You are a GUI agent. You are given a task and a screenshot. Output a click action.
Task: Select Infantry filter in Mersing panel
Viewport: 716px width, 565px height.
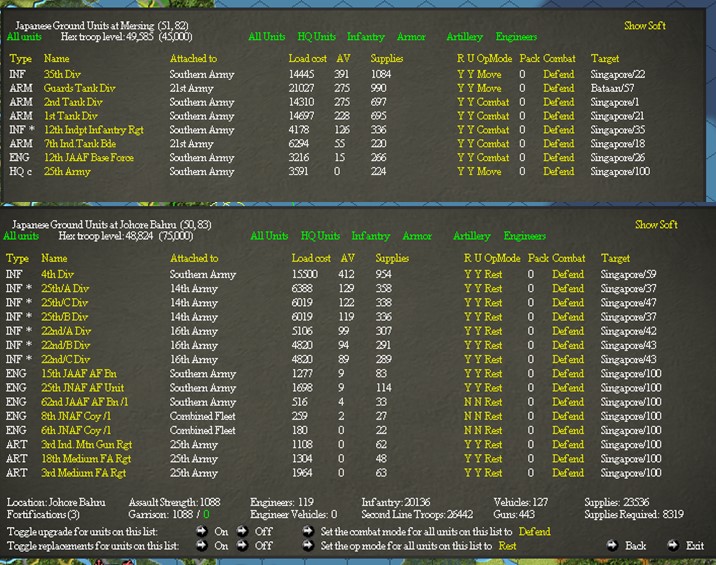(366, 37)
